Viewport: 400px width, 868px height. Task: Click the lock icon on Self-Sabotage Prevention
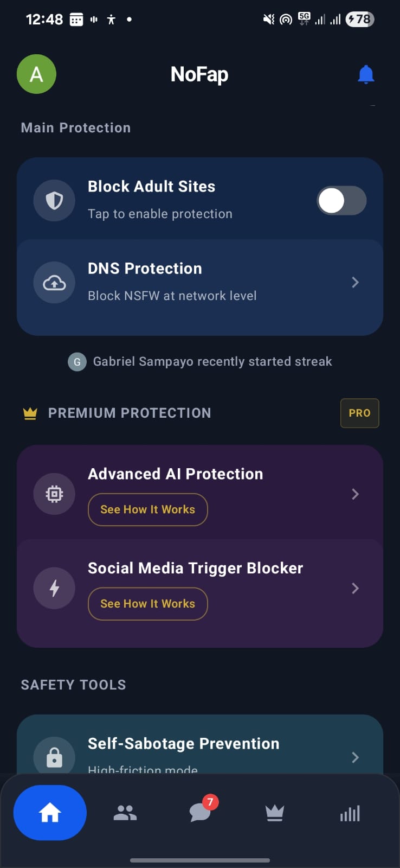point(54,757)
